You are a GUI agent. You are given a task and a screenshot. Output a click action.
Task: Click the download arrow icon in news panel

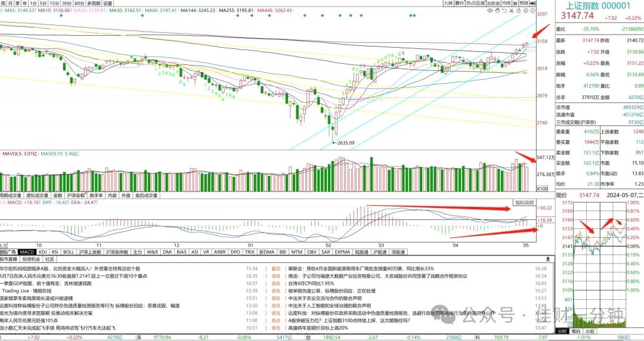click(547, 259)
